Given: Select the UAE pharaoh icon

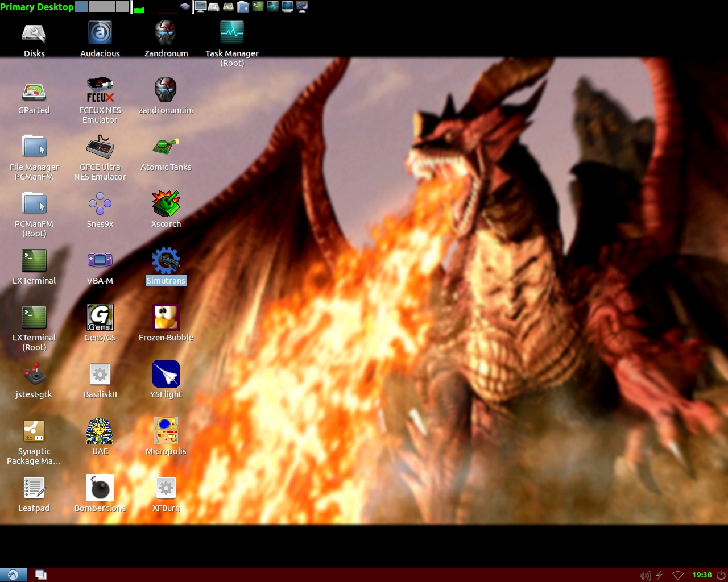Looking at the screenshot, I should click(x=100, y=431).
